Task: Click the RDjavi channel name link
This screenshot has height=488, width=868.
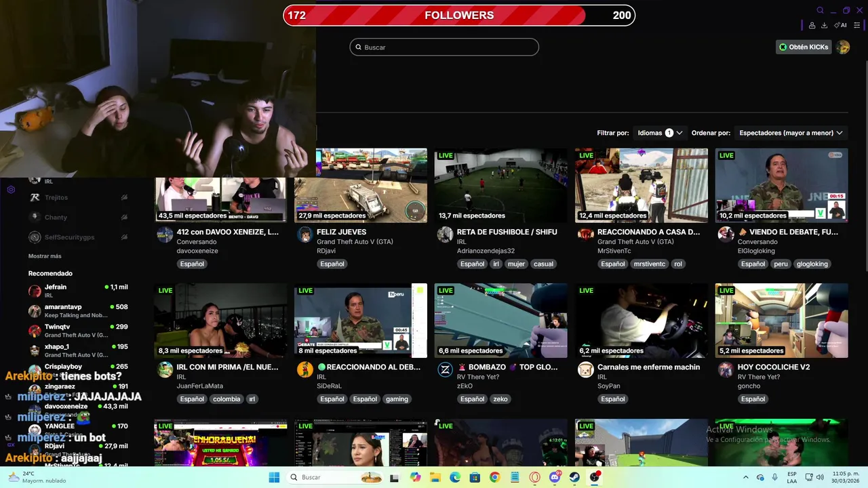Action: (326, 251)
